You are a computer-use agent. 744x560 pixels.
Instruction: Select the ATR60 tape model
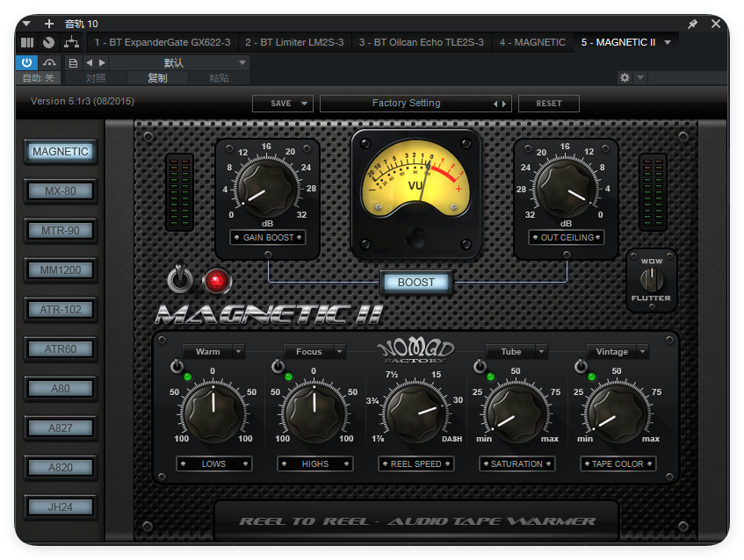point(61,349)
